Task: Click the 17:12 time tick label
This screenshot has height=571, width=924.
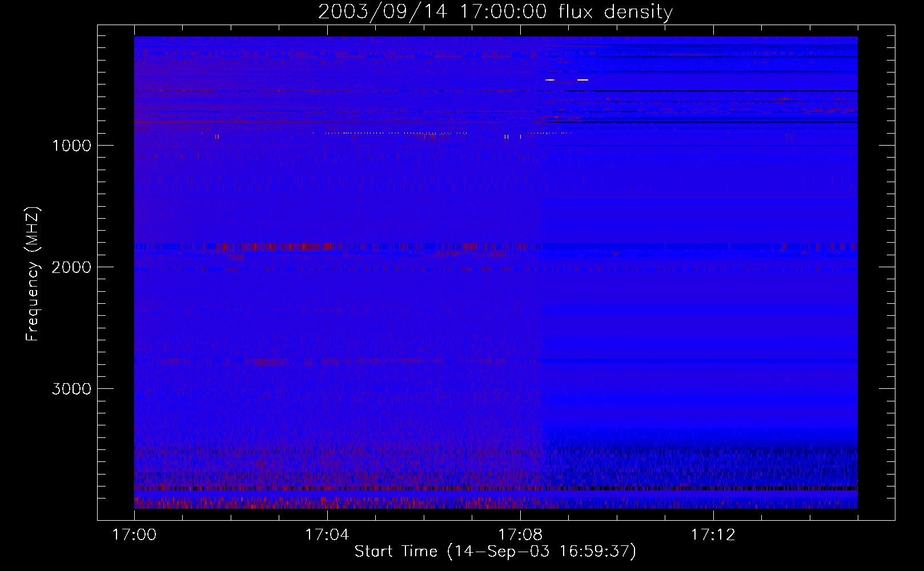Action: point(713,535)
